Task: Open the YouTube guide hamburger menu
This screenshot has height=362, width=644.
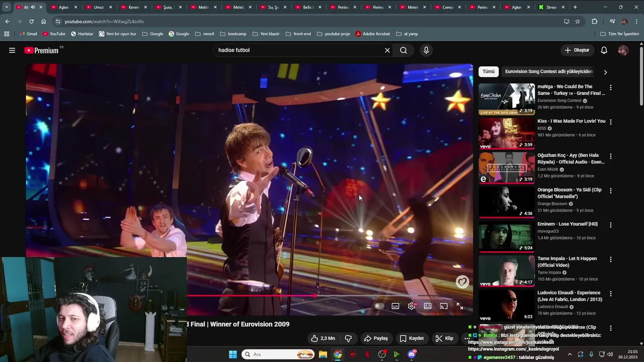Action: click(12, 50)
